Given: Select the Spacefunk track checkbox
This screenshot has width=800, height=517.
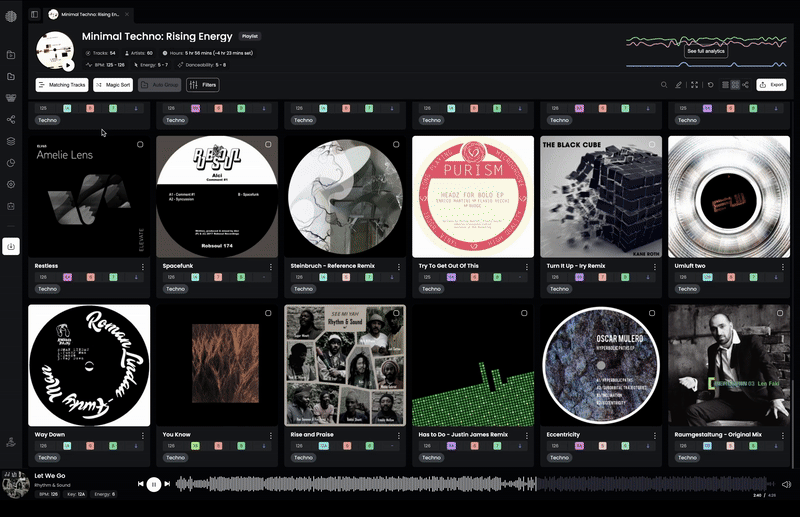Looking at the screenshot, I should [268, 144].
